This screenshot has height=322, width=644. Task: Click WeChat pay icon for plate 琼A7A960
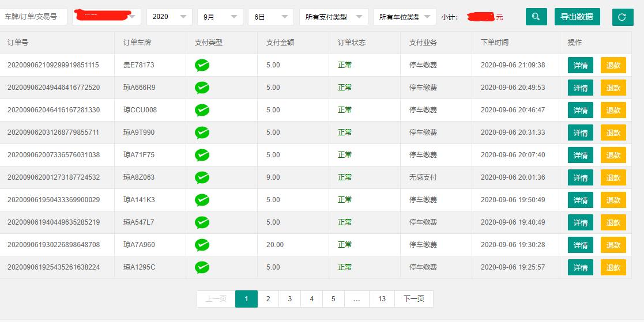pos(202,245)
